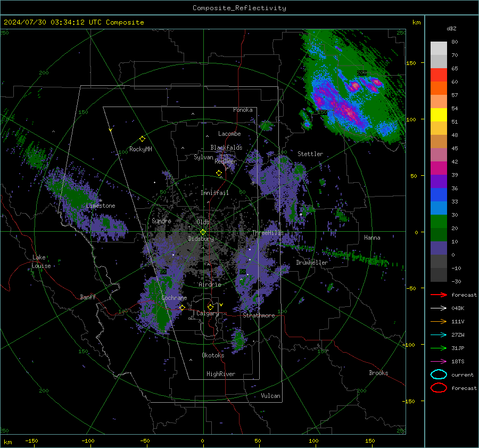Viewport: 479px width, 448px height.
Task: Click the Vulcan town label
Action: [270, 396]
